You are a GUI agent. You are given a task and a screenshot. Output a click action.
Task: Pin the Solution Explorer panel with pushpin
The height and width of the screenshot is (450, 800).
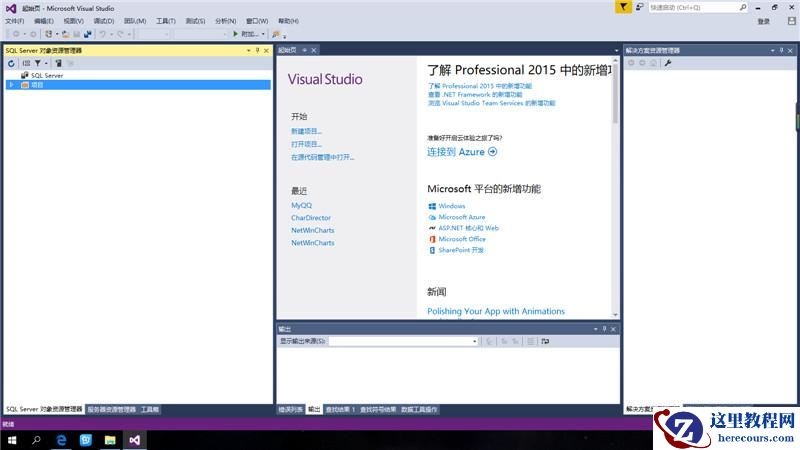pyautogui.click(x=781, y=51)
